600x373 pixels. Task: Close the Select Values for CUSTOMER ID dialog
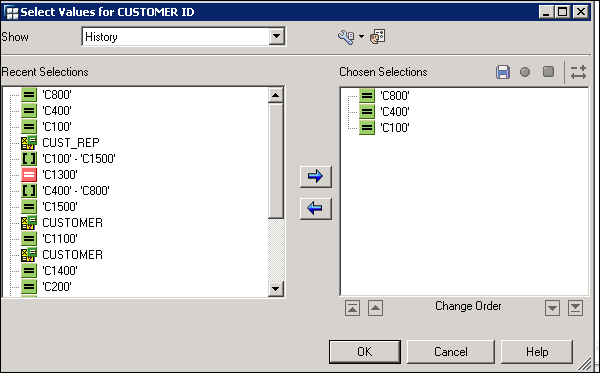[x=580, y=12]
